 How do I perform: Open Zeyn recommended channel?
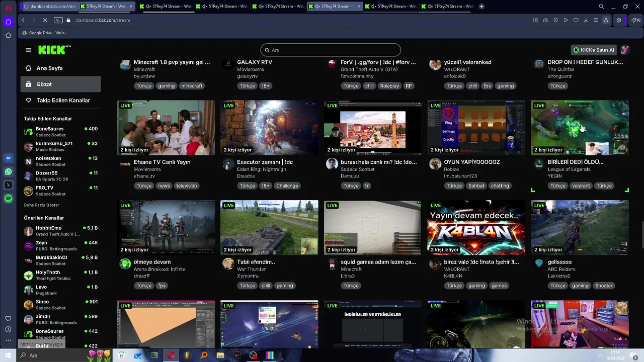click(60, 245)
